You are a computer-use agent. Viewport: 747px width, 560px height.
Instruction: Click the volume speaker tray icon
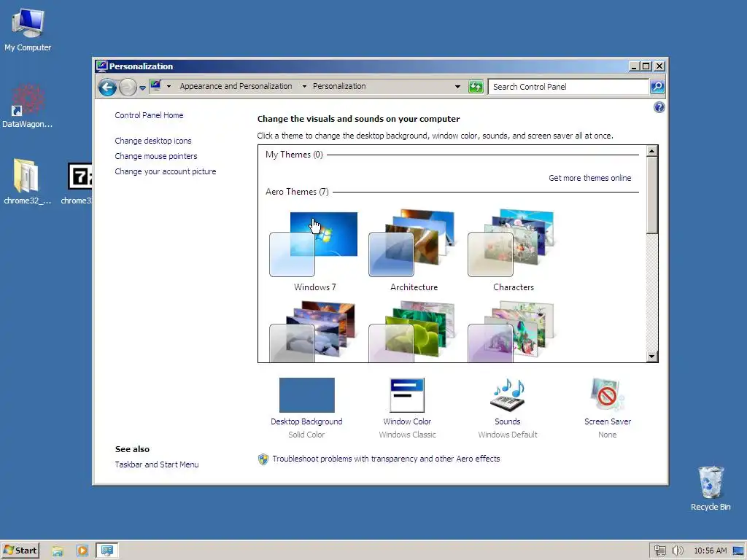coord(677,551)
